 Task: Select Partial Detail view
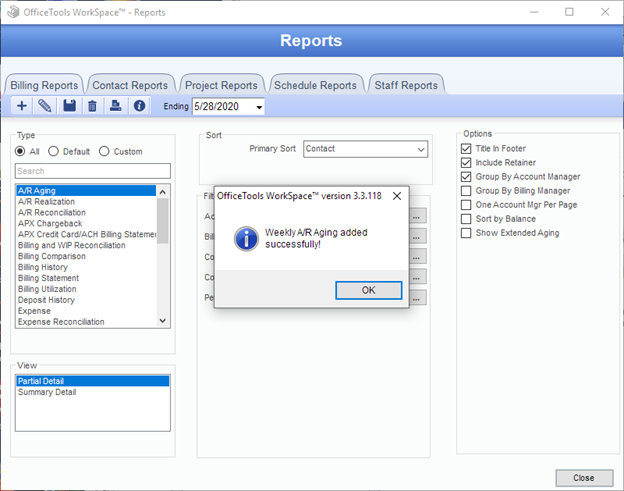93,381
